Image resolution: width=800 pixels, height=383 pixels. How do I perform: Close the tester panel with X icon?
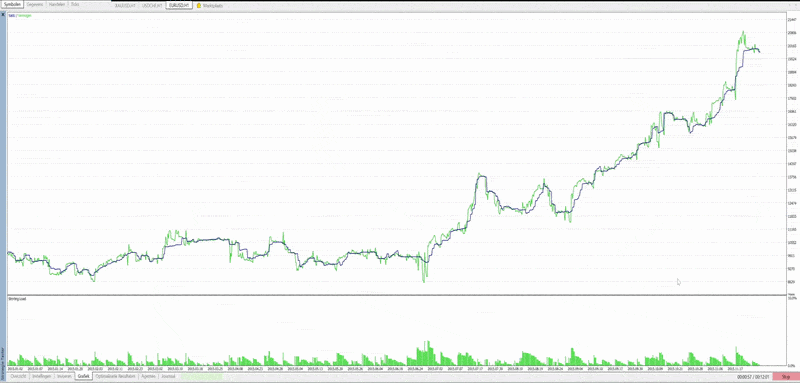click(3, 16)
